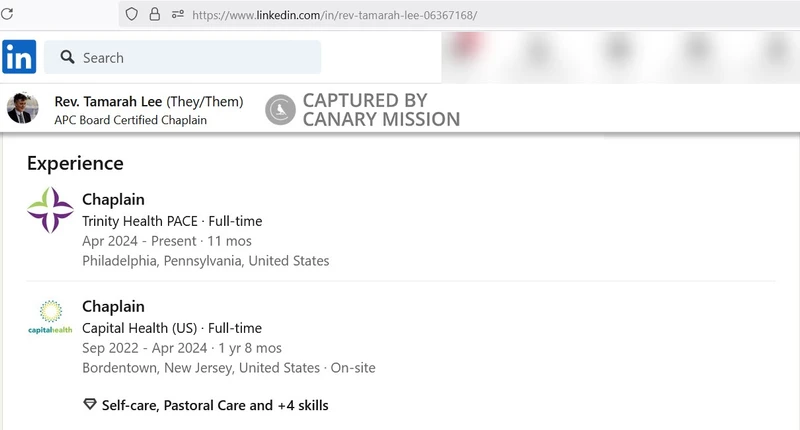Click the address bar URL

(x=334, y=15)
